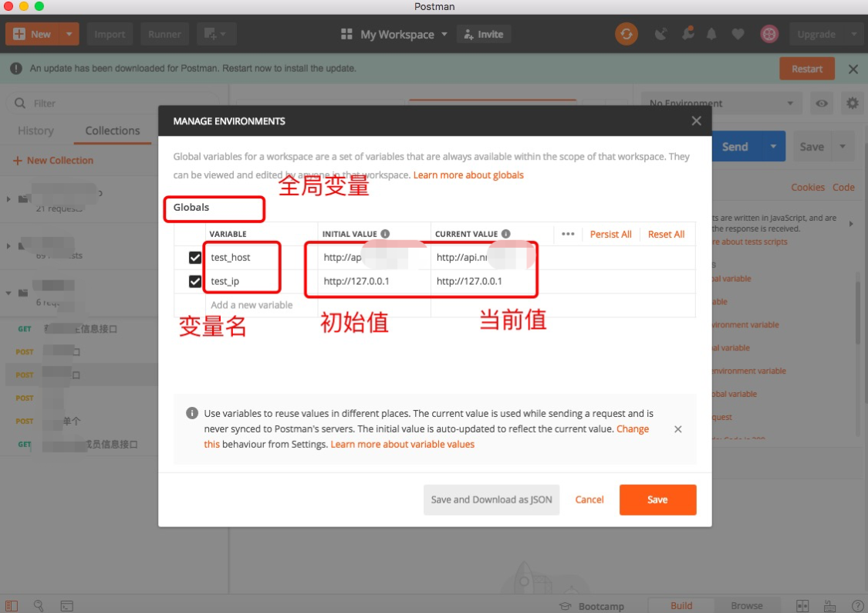
Task: Expand the snippets panel arrow
Action: [851, 224]
